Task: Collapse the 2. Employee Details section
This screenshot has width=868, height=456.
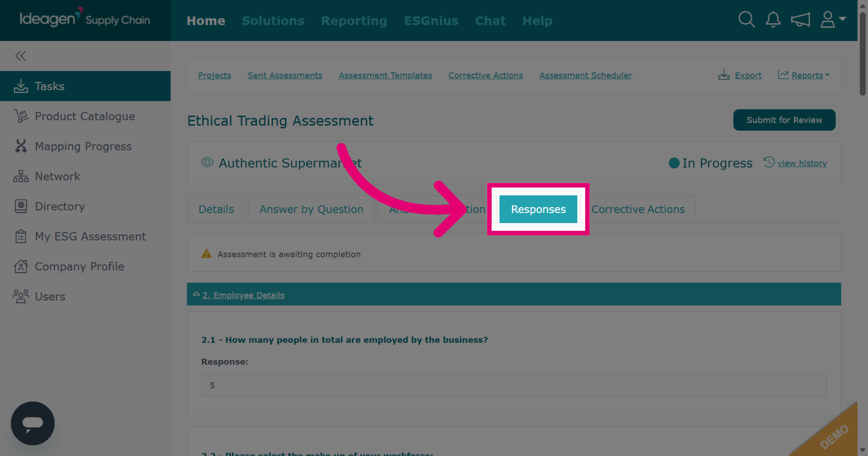Action: pyautogui.click(x=196, y=294)
